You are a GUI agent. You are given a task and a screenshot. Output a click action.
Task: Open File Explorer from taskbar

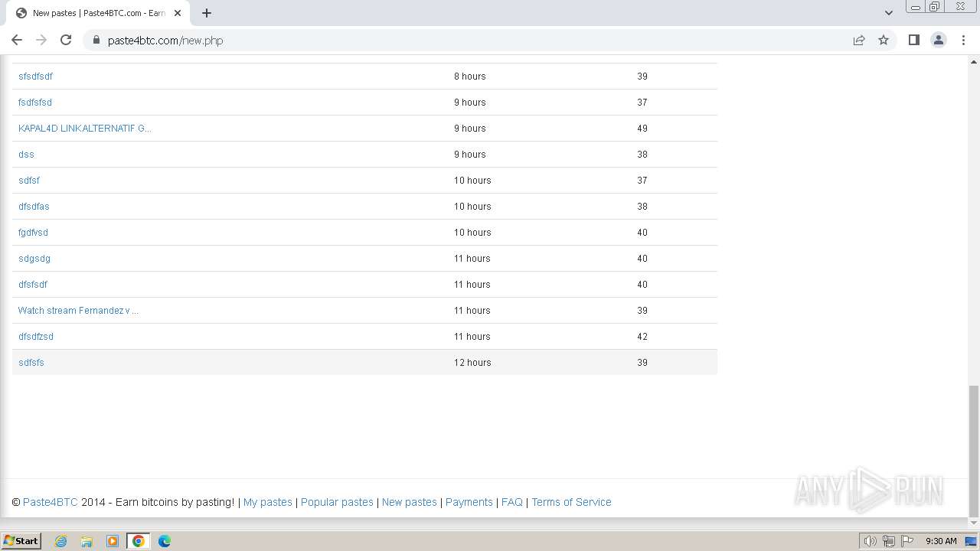(x=87, y=541)
